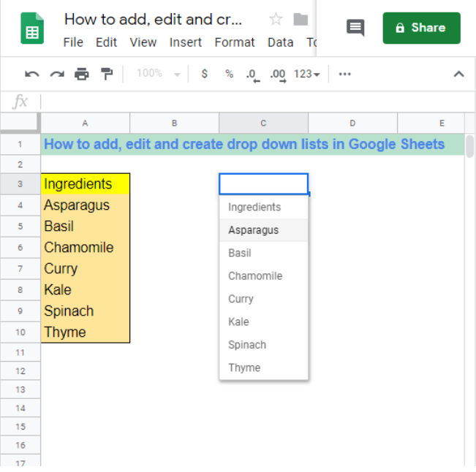
Task: Hide the menus with the up chevron
Action: tap(458, 74)
